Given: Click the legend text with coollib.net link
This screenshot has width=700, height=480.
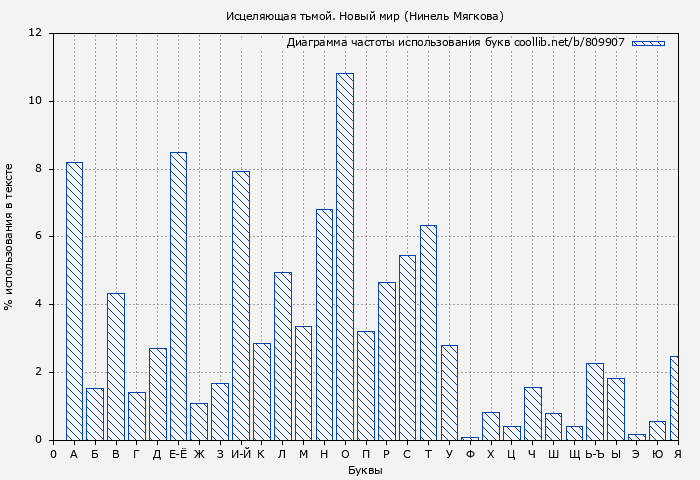Looking at the screenshot, I should point(455,43).
